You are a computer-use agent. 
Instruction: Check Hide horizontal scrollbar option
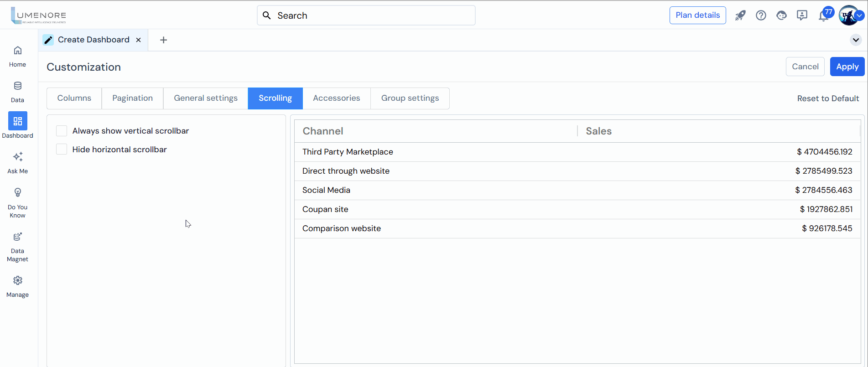62,150
